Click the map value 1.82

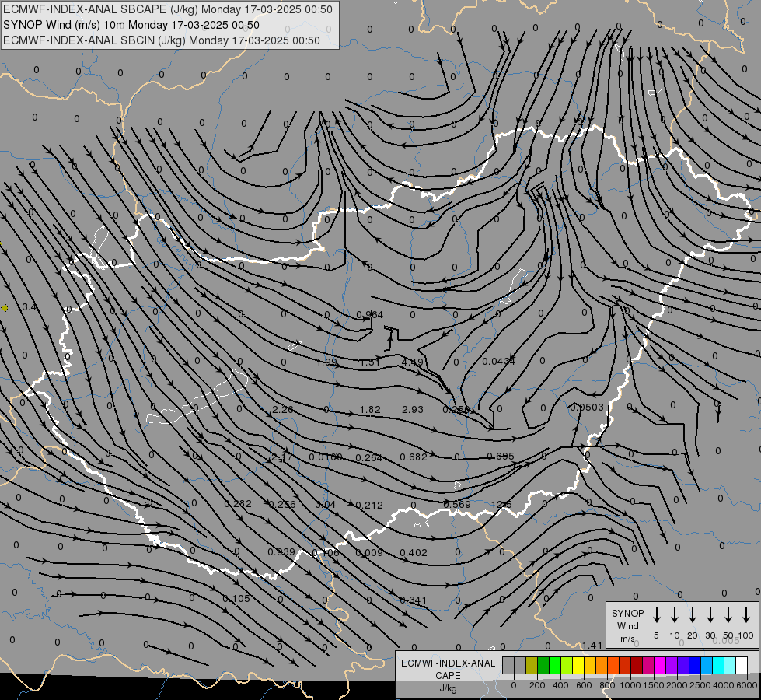coord(370,410)
